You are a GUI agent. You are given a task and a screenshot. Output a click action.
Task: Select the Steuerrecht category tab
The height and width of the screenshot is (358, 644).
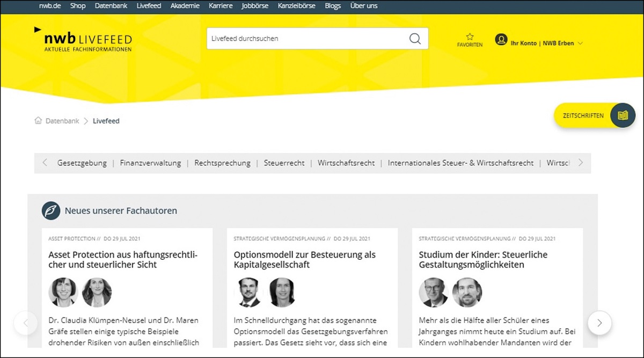(284, 163)
